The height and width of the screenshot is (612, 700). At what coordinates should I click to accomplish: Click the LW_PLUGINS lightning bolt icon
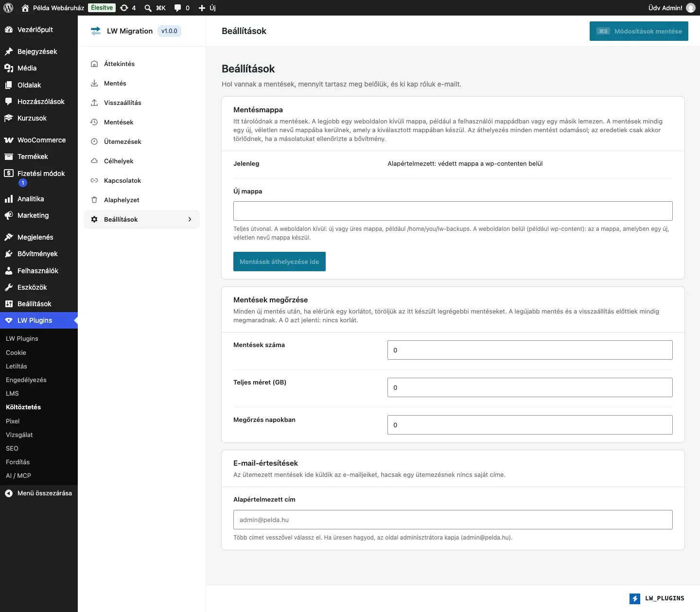[635, 598]
